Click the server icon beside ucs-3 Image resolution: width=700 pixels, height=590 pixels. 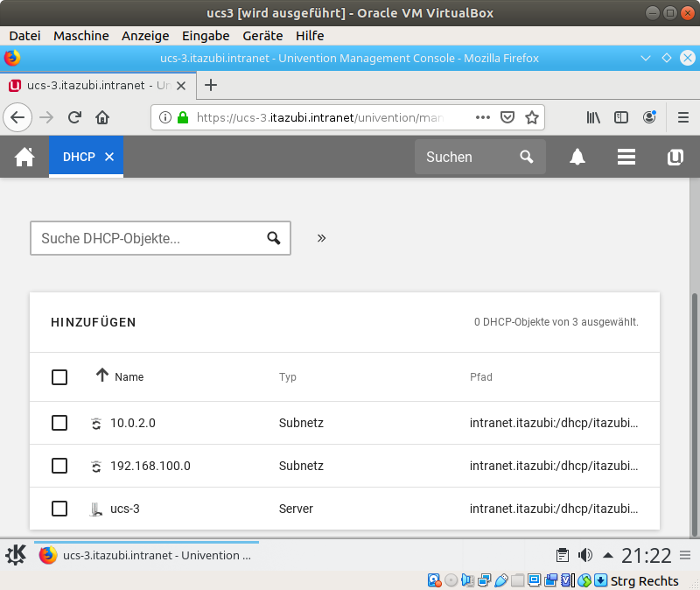pos(96,509)
